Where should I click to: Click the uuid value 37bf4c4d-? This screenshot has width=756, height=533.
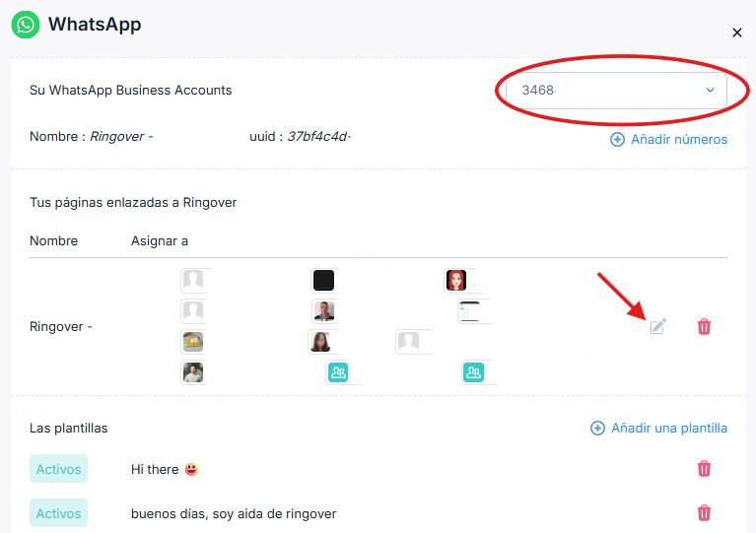tap(318, 137)
